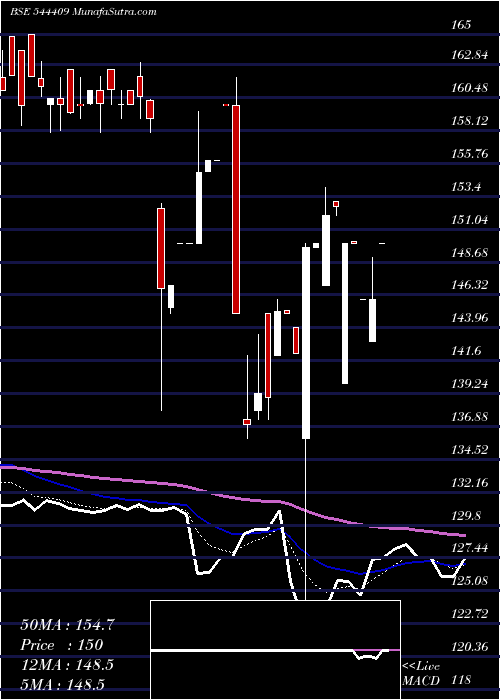Click the 5MA : 148.5 label
The image size is (500, 700).
63,684
